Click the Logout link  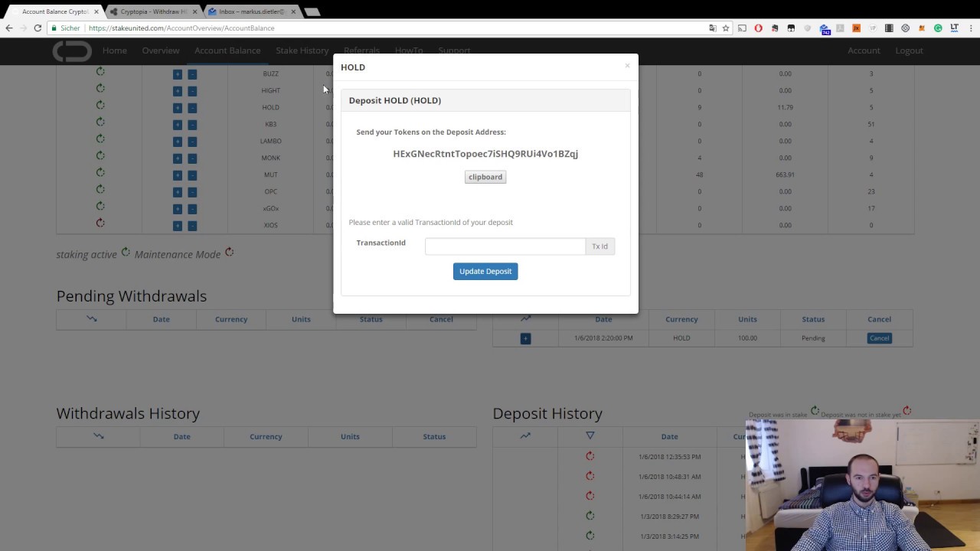(x=910, y=51)
